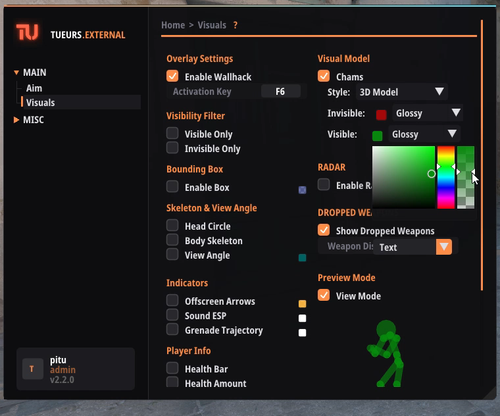The width and height of the screenshot is (500, 416).
Task: Click the orange vertical scrollbar
Action: pyautogui.click(x=482, y=155)
